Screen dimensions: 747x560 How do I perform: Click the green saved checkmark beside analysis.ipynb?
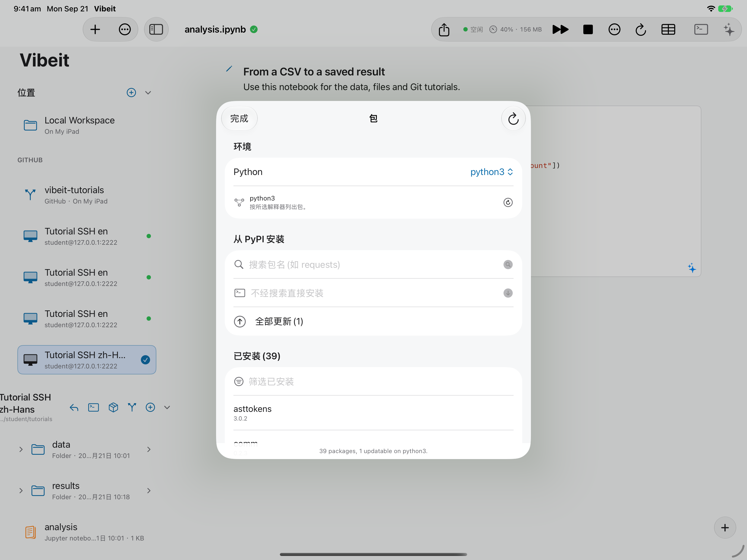pos(254,29)
